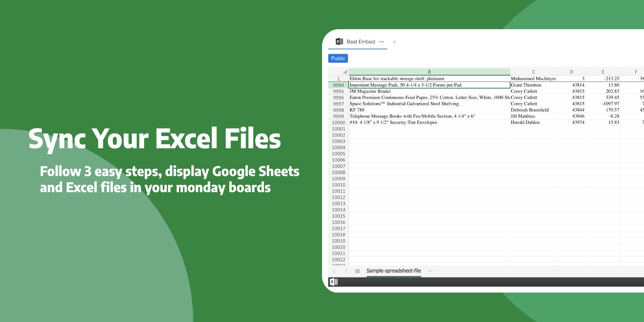644x322 pixels.
Task: Add a new sheet with the bottom plus icon
Action: pyautogui.click(x=430, y=271)
